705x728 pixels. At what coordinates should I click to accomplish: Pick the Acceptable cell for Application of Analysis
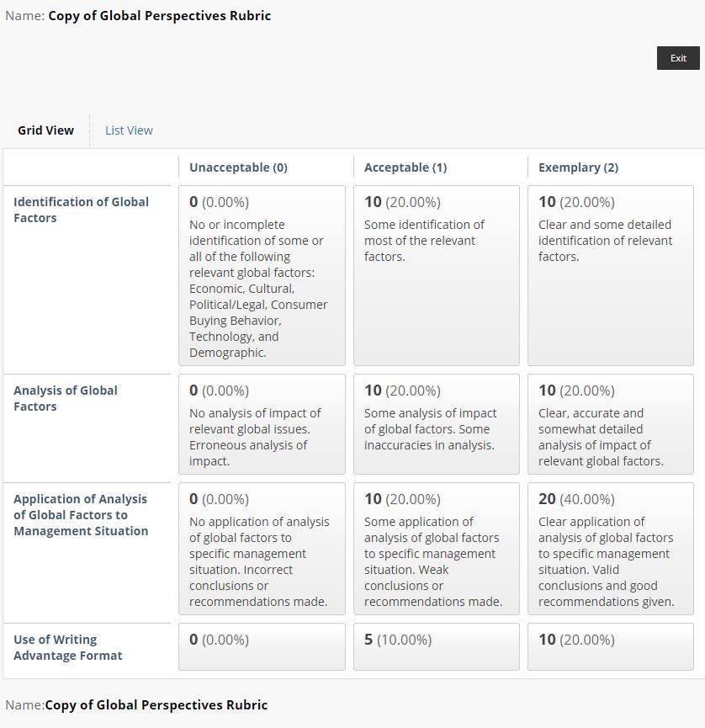(x=437, y=549)
